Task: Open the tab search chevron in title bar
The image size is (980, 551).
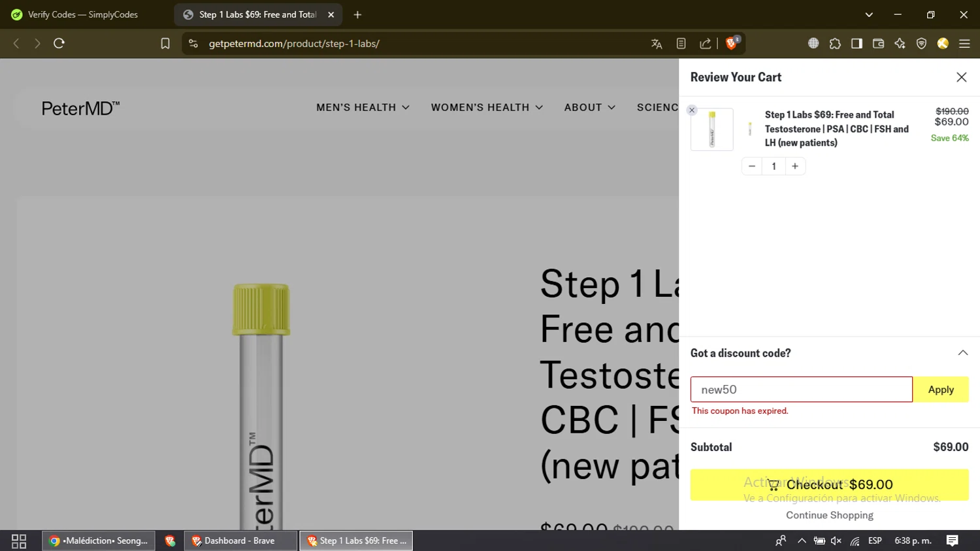Action: point(869,14)
